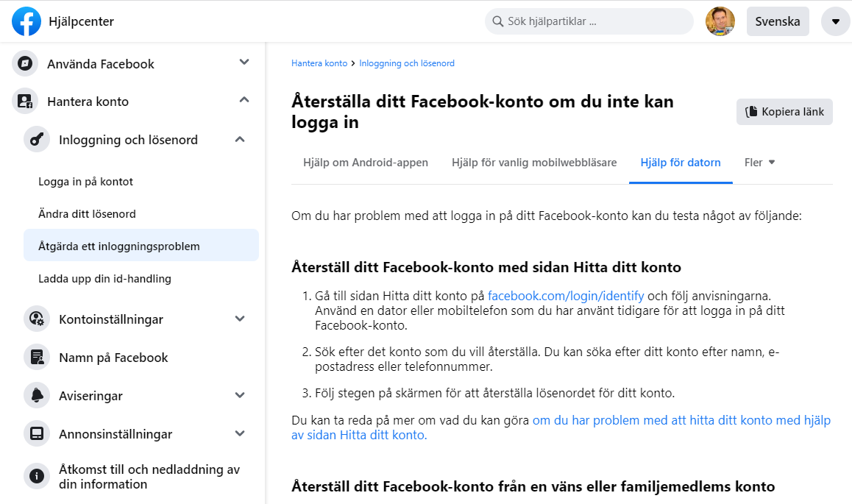Click the Namn på Facebook icon
The width and height of the screenshot is (852, 504).
[37, 358]
